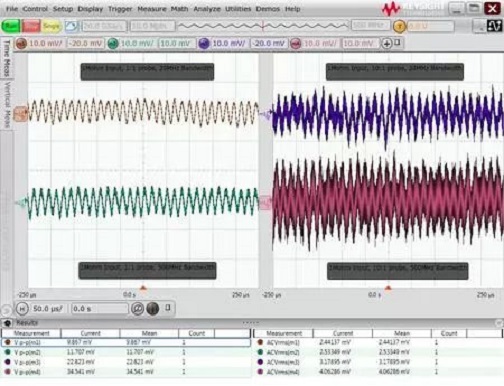The width and height of the screenshot is (504, 386).
Task: Open the Measure menu
Action: pyautogui.click(x=152, y=9)
